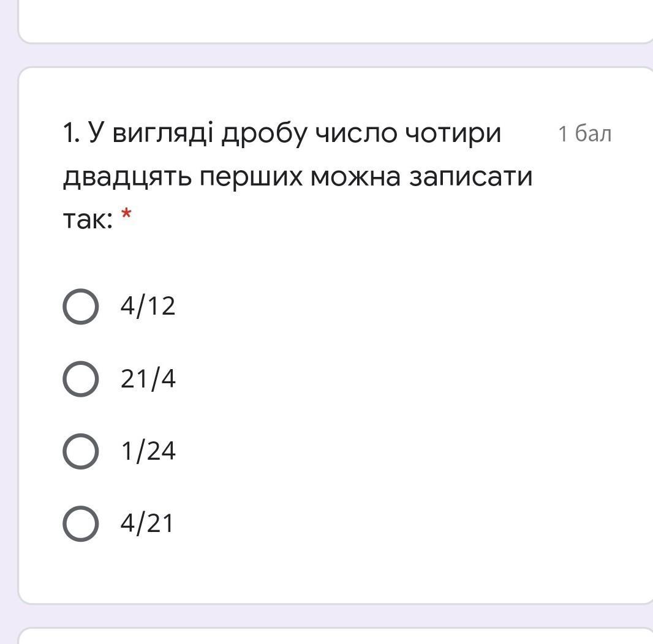Click the word "вигляді" in the question
The width and height of the screenshot is (653, 644).
pos(151,134)
